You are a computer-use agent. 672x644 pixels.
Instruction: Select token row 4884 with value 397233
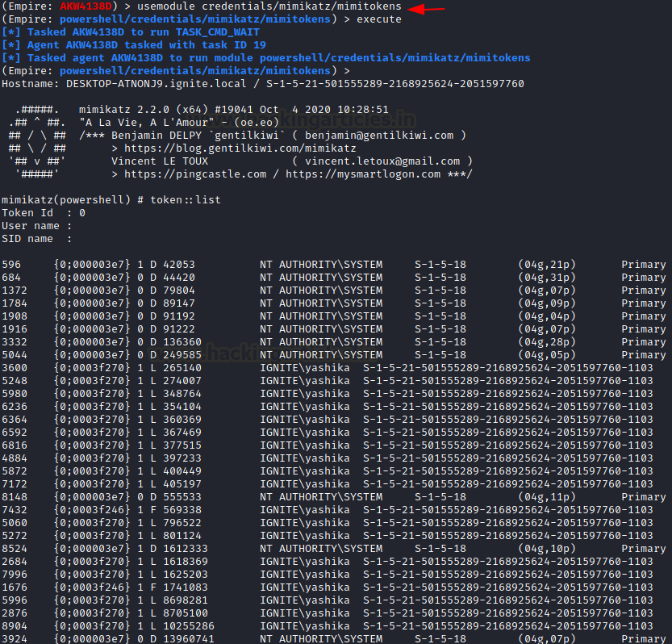[328, 458]
